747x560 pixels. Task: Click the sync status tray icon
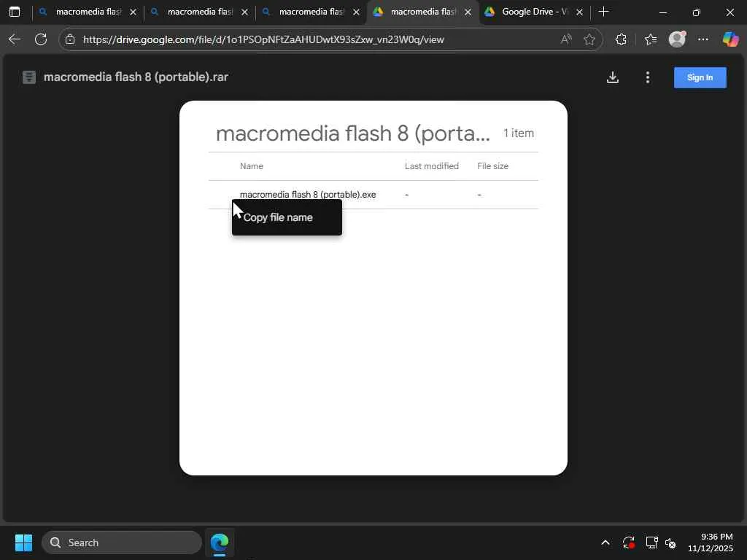coord(628,542)
